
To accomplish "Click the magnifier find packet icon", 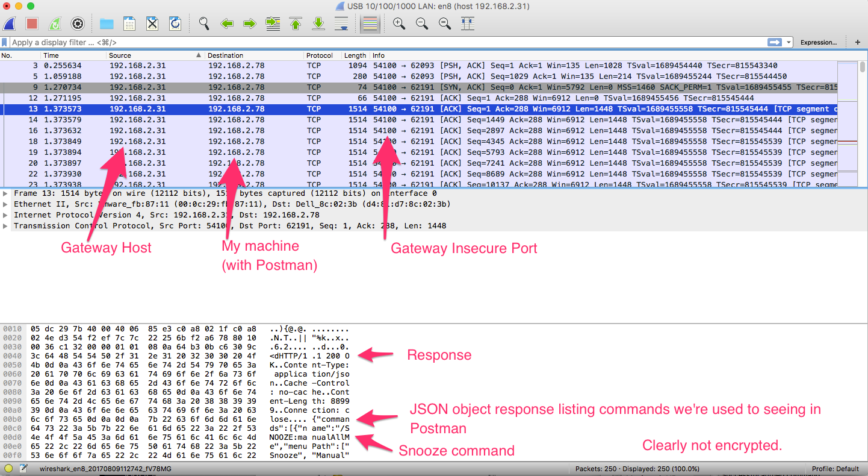I will [x=204, y=24].
